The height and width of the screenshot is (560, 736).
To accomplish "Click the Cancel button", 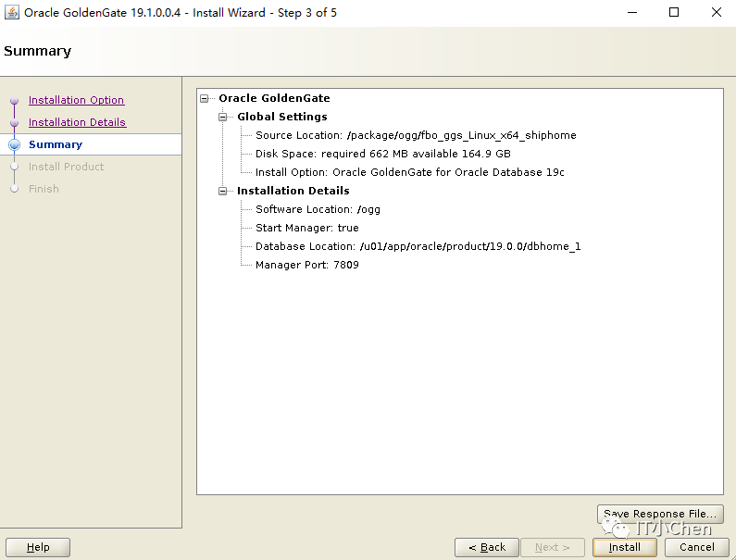I will (x=696, y=547).
